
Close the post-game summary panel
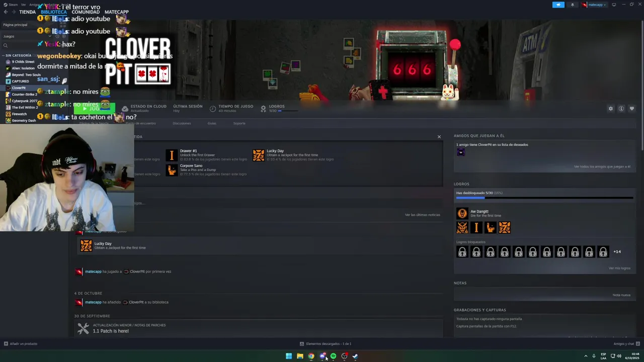(439, 137)
